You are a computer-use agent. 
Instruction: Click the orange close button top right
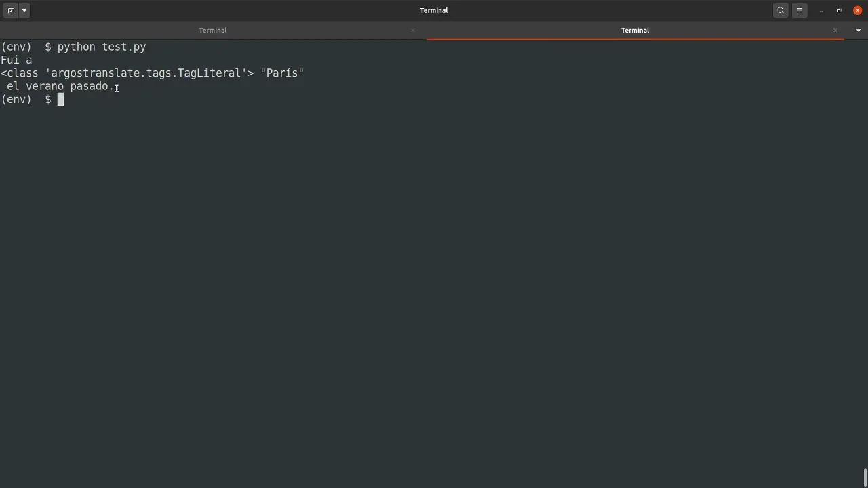(857, 10)
